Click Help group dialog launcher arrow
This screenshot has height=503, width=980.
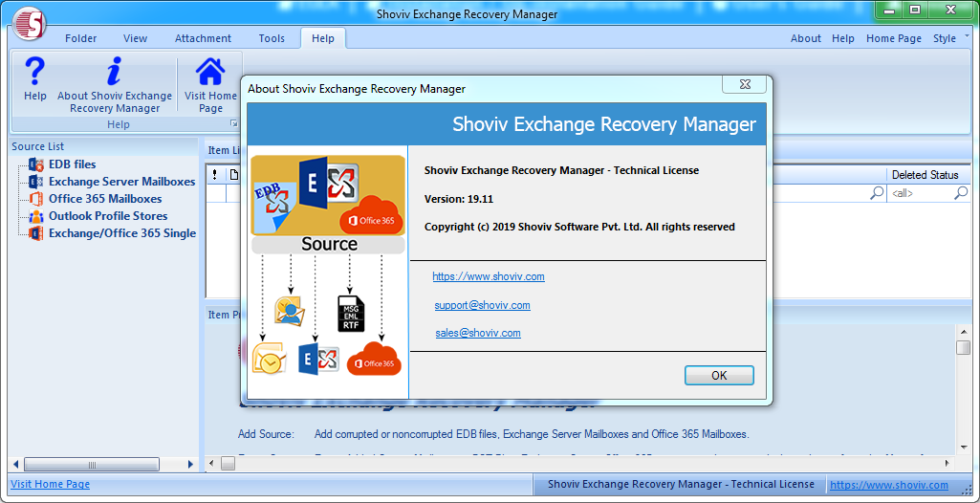(x=233, y=123)
